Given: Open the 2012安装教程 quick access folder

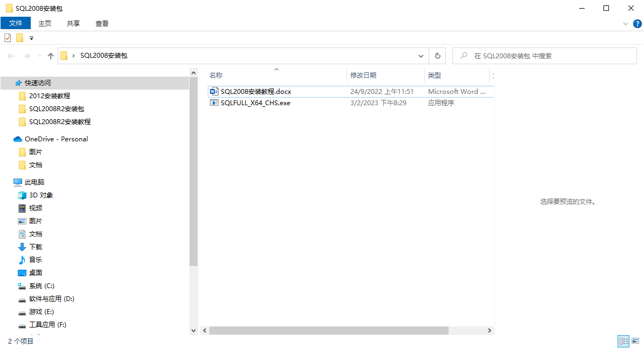Looking at the screenshot, I should click(50, 95).
